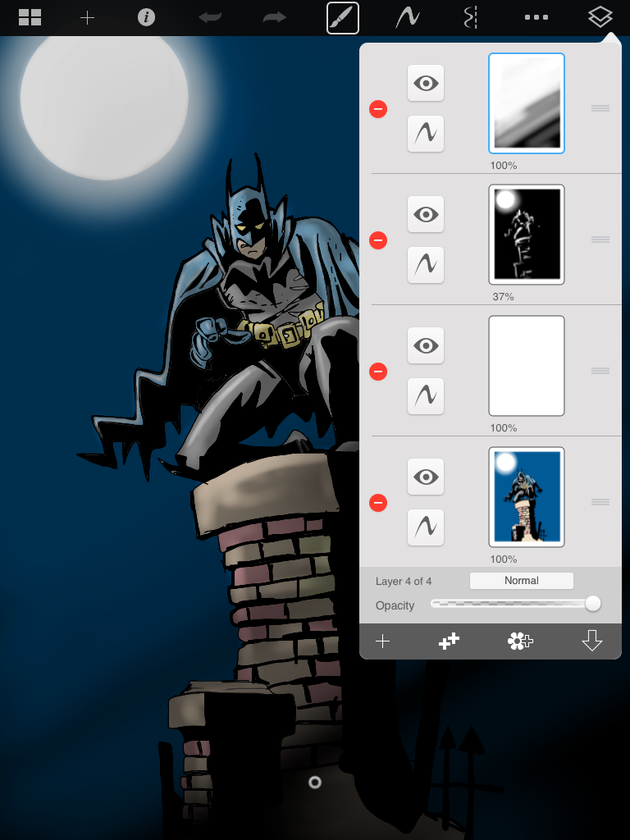The height and width of the screenshot is (840, 630).
Task: Tap the brush cursor ring on canvas
Action: (x=315, y=783)
